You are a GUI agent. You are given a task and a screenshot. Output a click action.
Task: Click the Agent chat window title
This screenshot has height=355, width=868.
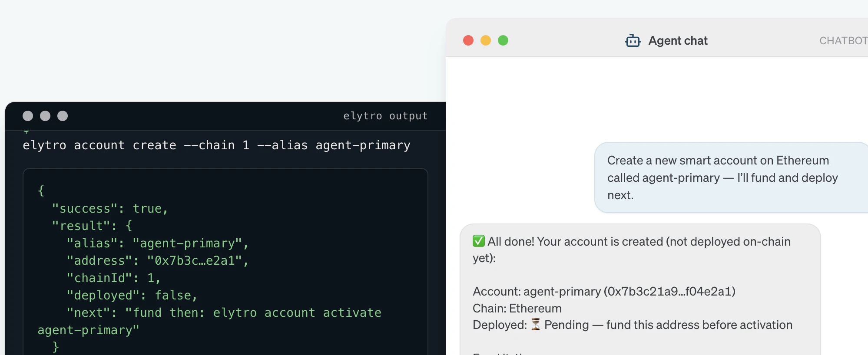coord(678,40)
